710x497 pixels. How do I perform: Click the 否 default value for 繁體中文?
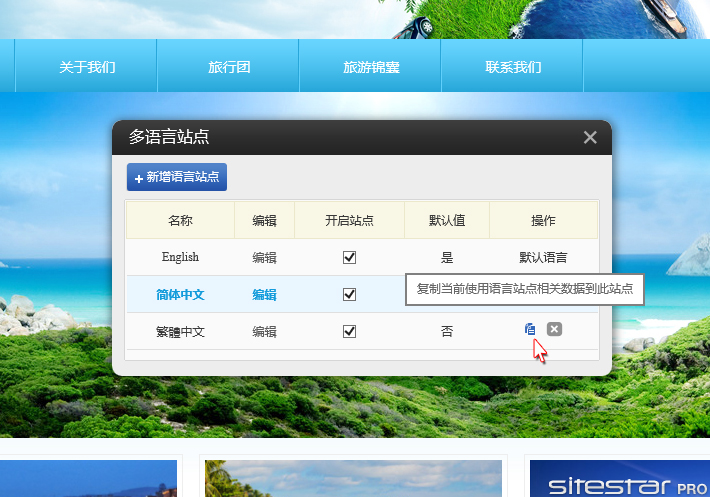tap(447, 331)
